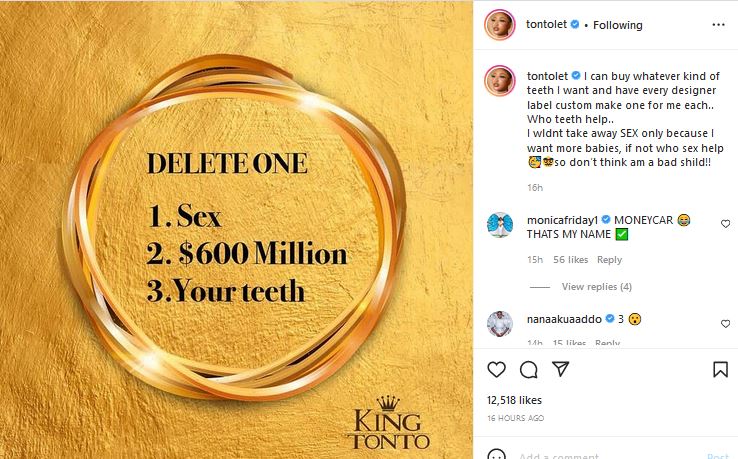The height and width of the screenshot is (459, 738).
Task: Open monicafriday1's profile avatar
Action: pyautogui.click(x=499, y=227)
